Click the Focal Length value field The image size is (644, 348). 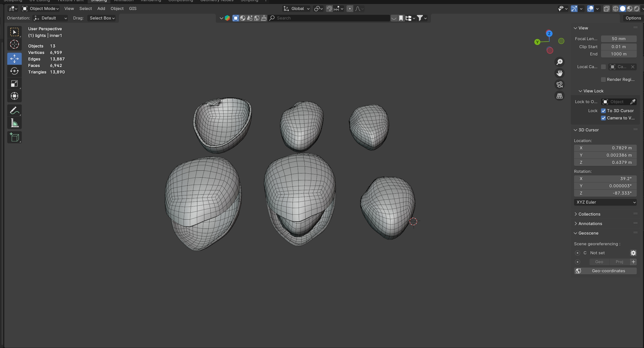click(619, 39)
